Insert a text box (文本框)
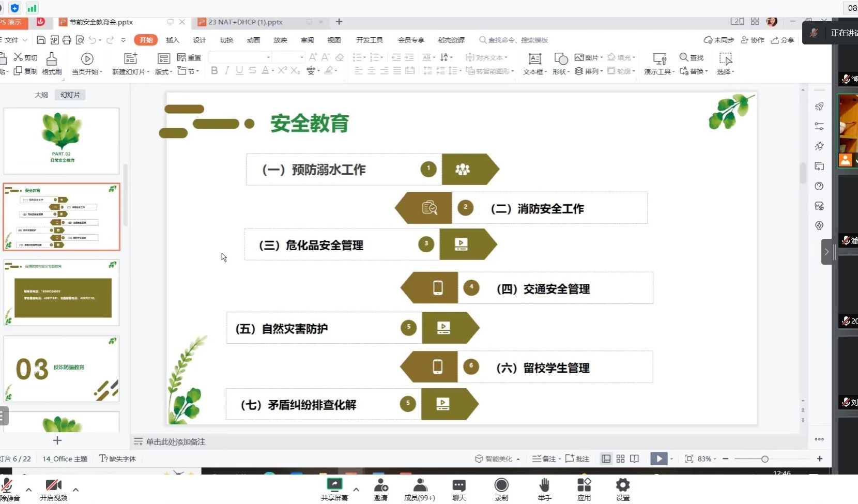Screen dimensions: 858x504 click(534, 59)
